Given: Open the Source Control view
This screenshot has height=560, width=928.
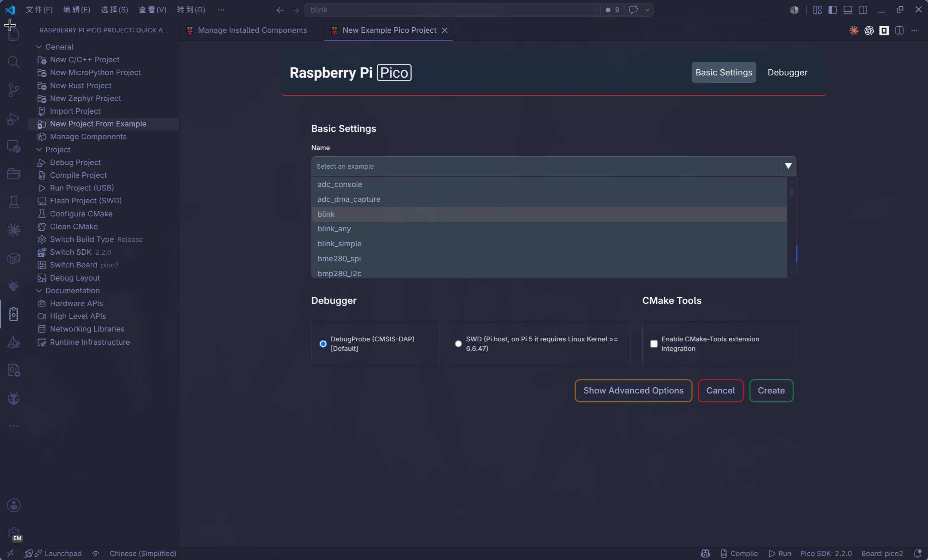Looking at the screenshot, I should [13, 90].
